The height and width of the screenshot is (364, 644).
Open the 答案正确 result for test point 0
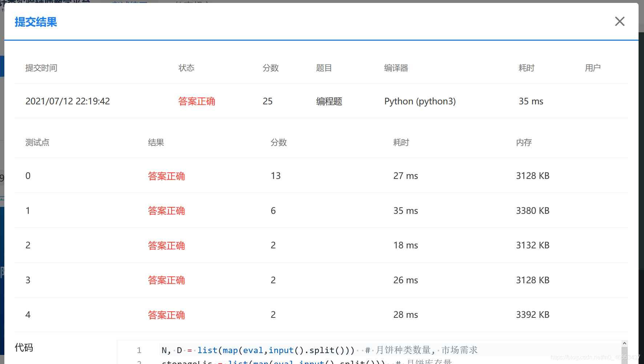point(166,176)
